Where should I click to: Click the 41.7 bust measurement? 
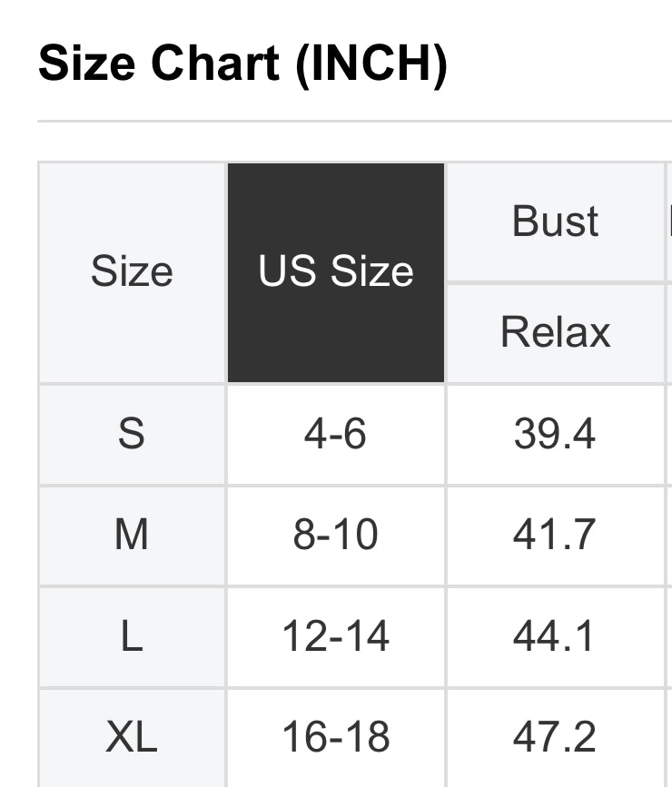coord(555,536)
